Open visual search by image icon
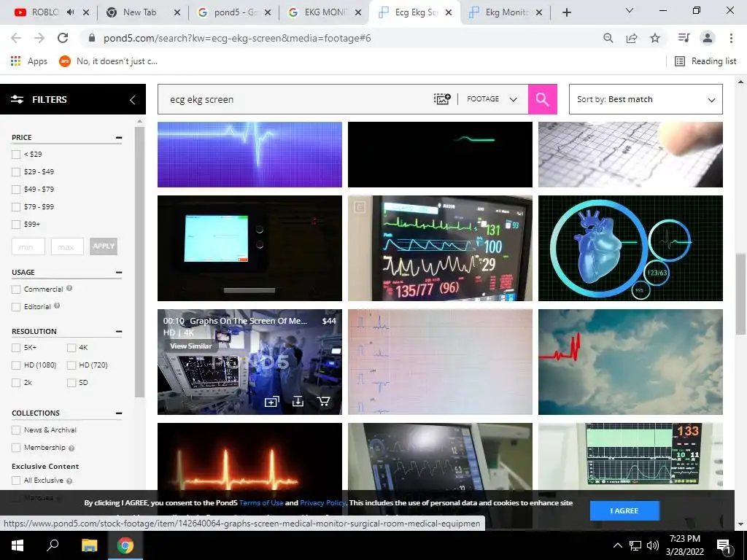 pyautogui.click(x=441, y=99)
